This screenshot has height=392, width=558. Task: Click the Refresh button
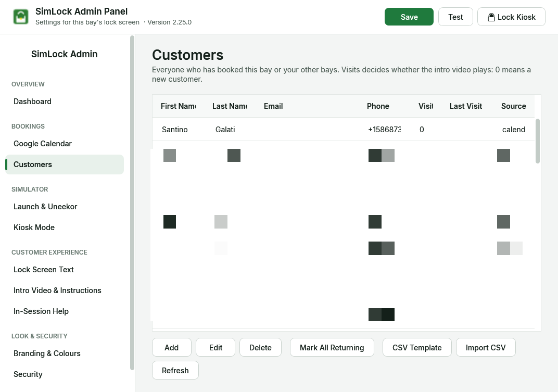pyautogui.click(x=175, y=370)
